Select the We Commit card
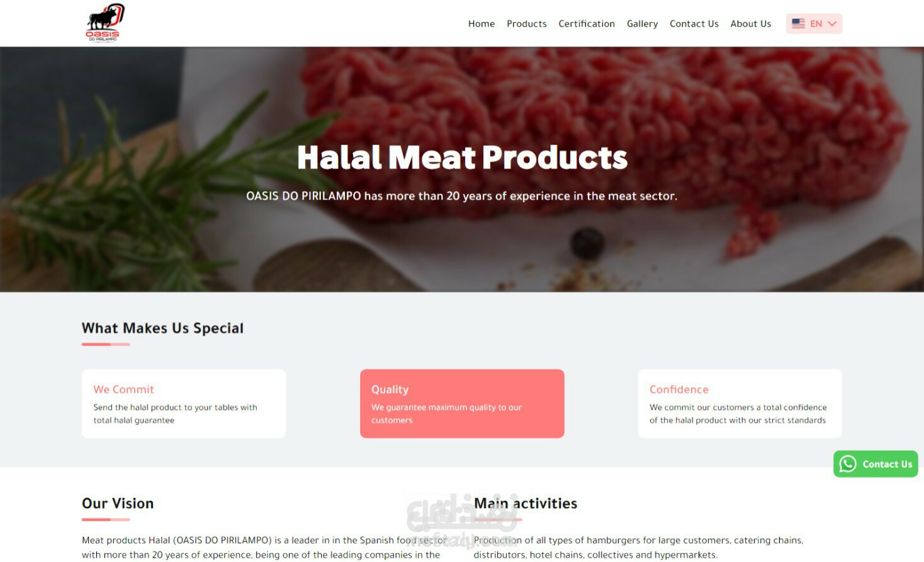The height and width of the screenshot is (562, 924). [184, 403]
